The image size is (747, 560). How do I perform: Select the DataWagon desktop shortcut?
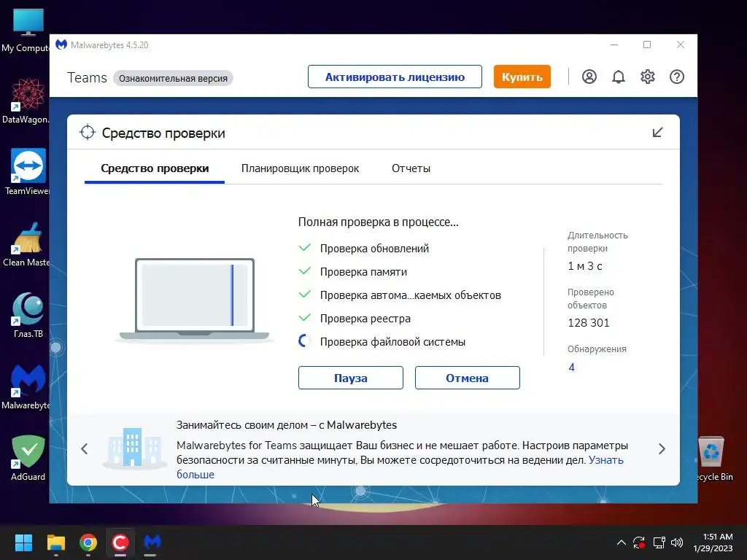[26, 101]
